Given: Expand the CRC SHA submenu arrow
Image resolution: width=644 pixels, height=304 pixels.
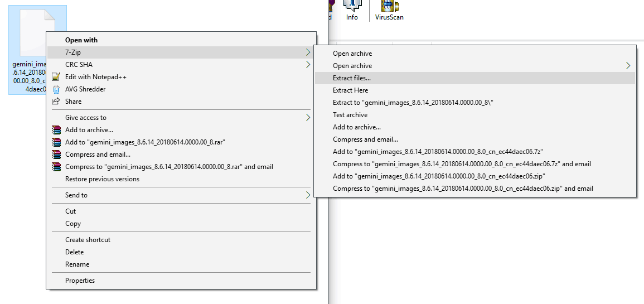Looking at the screenshot, I should 308,65.
